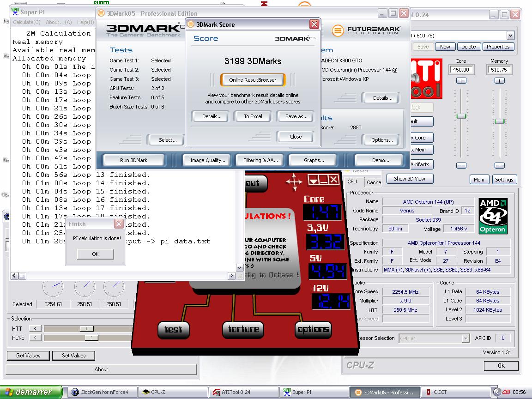Open the Help(H) menu in Super PI
The width and height of the screenshot is (532, 399).
[x=85, y=22]
